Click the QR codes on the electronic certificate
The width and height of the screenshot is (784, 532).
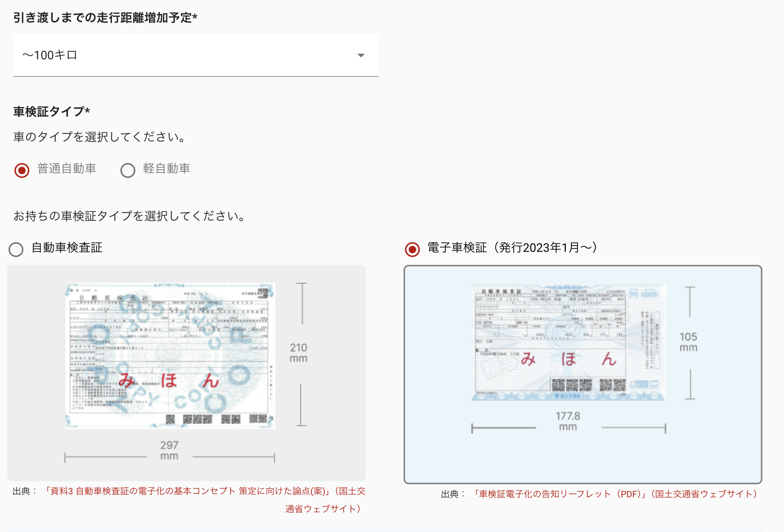[x=589, y=385]
